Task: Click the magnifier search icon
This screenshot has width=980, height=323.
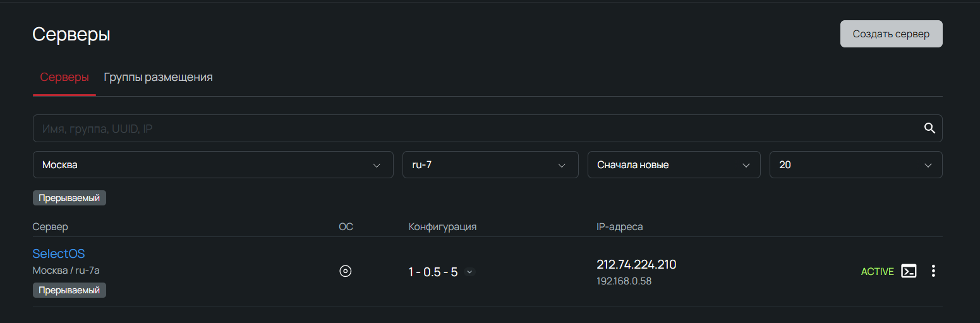Action: [929, 128]
